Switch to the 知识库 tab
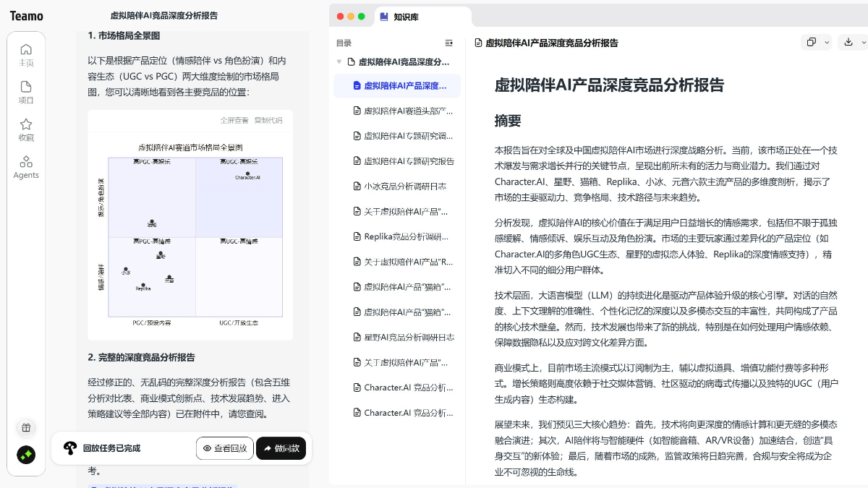Viewport: 868px width, 488px height. coord(405,17)
